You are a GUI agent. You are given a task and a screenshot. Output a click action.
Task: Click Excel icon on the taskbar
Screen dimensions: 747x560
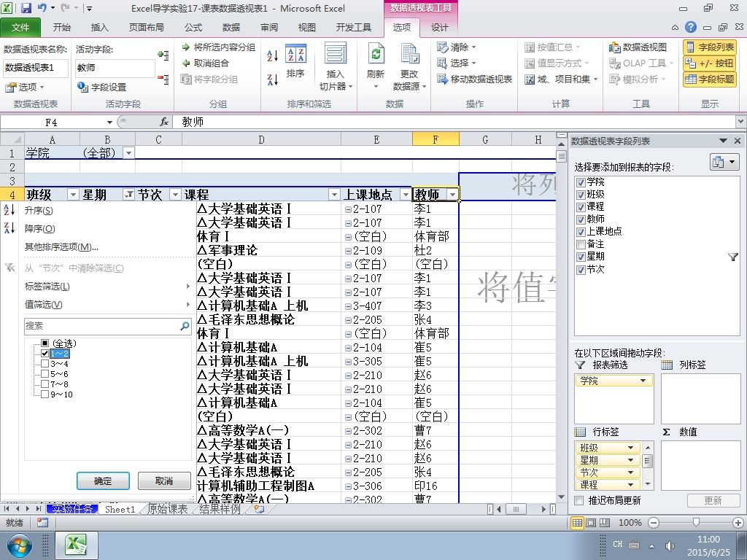[x=77, y=545]
